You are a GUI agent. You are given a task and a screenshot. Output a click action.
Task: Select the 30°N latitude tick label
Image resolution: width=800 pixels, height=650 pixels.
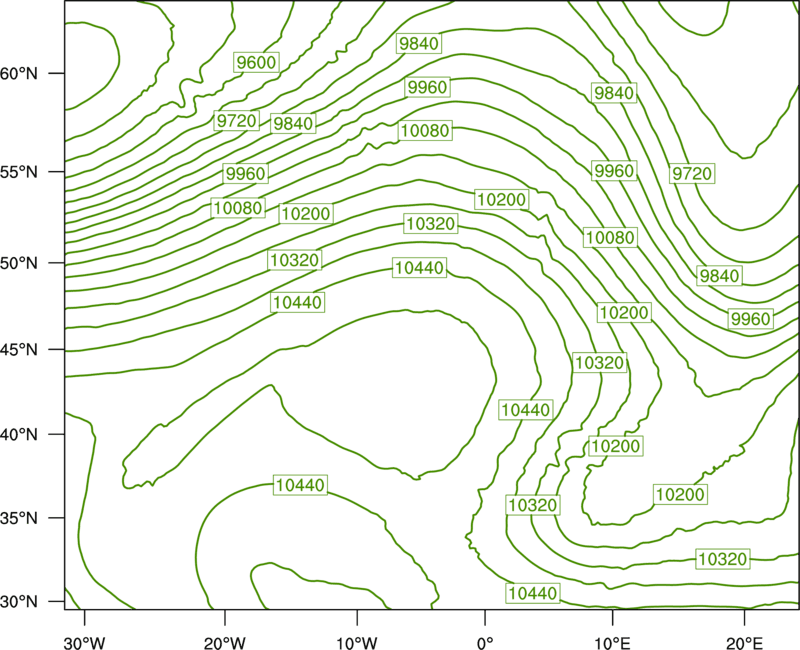[x=19, y=602]
